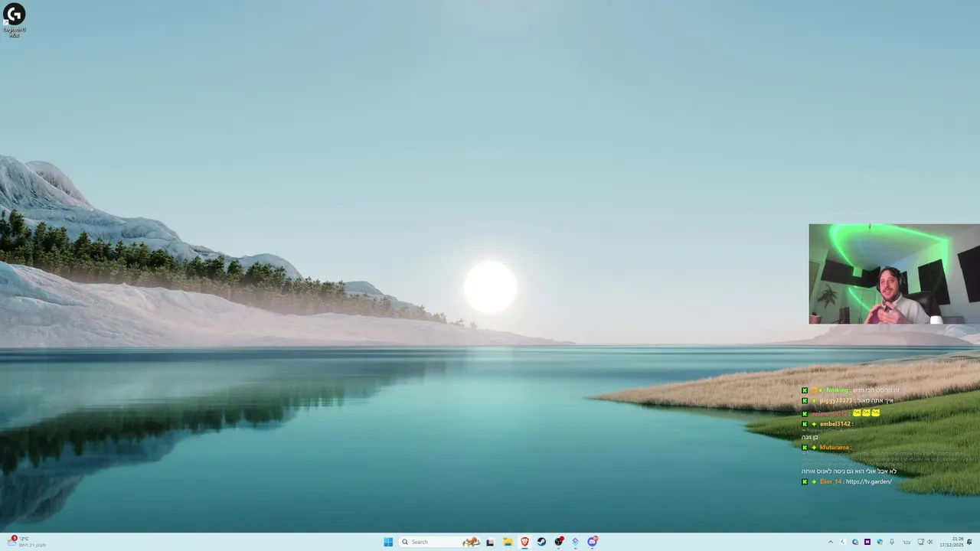Open the clock showing 21:26
980x551 pixels.
point(952,542)
